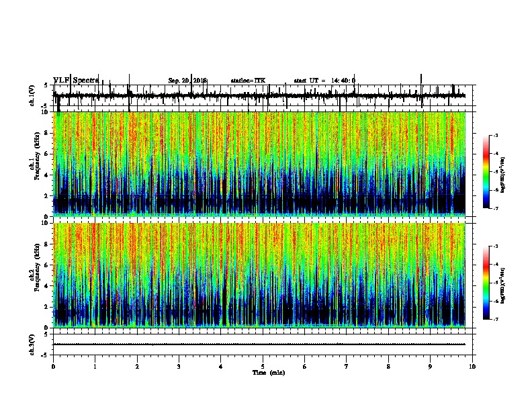
Task: Click the "9" minute tick label
Action: point(430,367)
